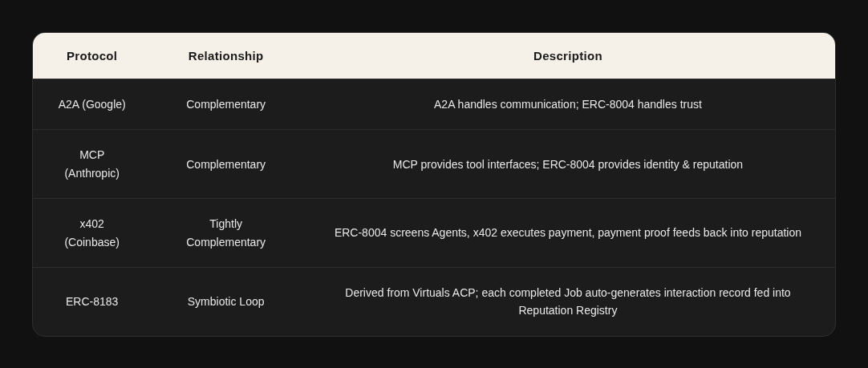
Task: Click the text x402 in the Protocol column
Action: 91,224
